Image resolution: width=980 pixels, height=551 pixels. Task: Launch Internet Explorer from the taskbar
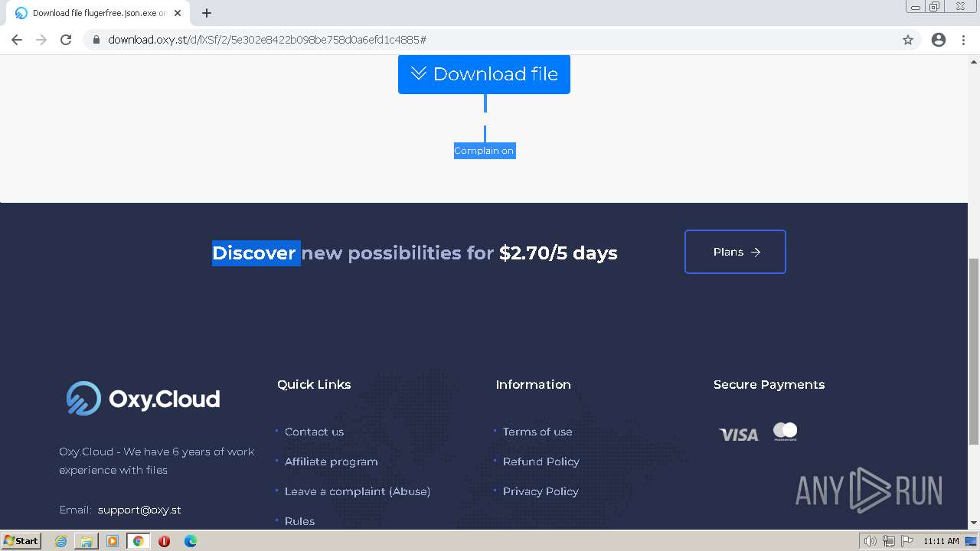[61, 541]
